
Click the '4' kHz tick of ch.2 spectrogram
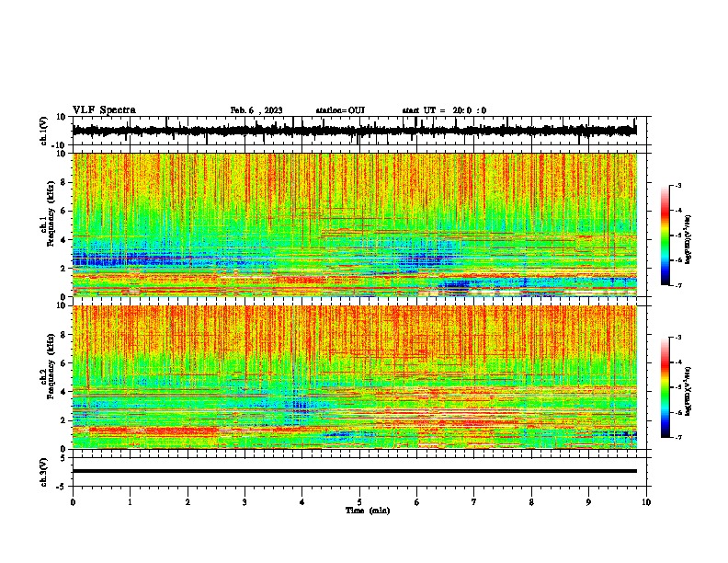(x=63, y=392)
